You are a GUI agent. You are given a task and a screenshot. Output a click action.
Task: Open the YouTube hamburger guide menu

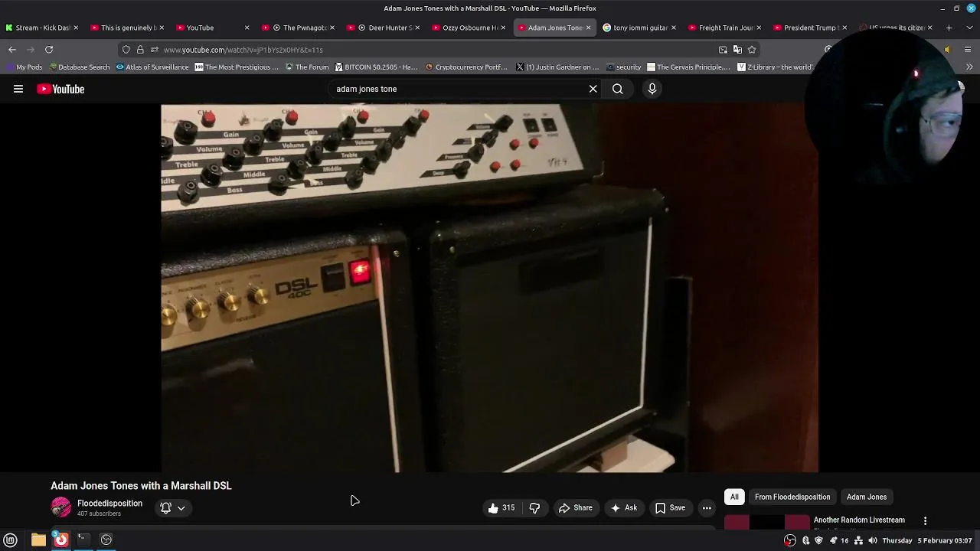(x=18, y=89)
